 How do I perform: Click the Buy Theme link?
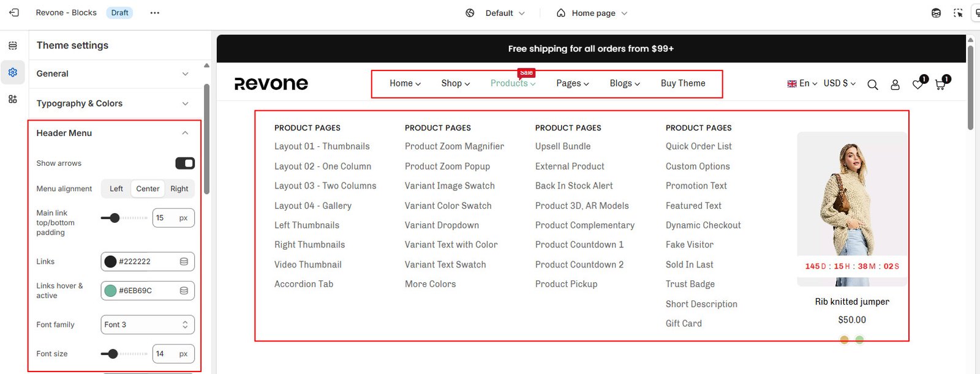tap(683, 84)
